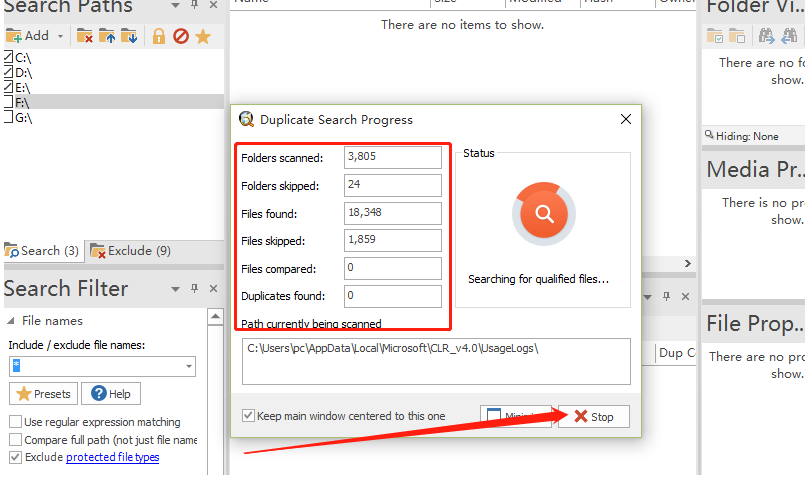Click the find-next binoculars icon in Folder View
This screenshot has width=806, height=481.
(766, 36)
